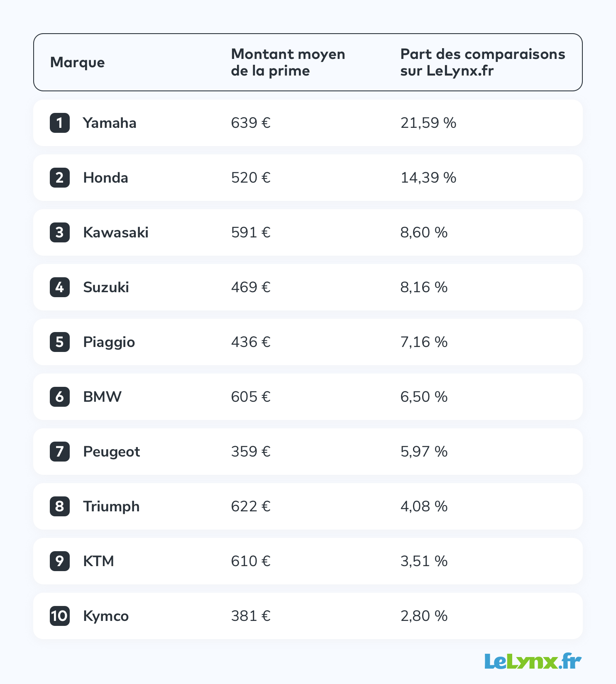
Task: Click the rank 1 badge beside Yamaha
Action: click(x=60, y=123)
